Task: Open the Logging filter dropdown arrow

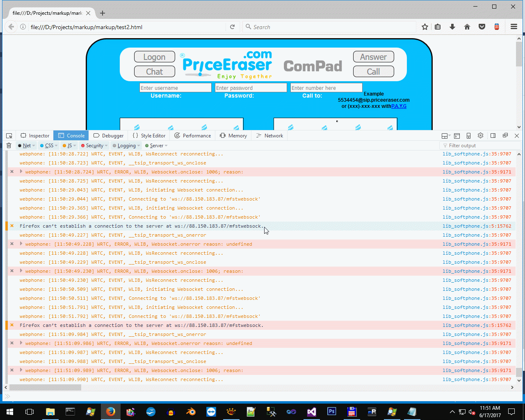Action: click(x=139, y=146)
